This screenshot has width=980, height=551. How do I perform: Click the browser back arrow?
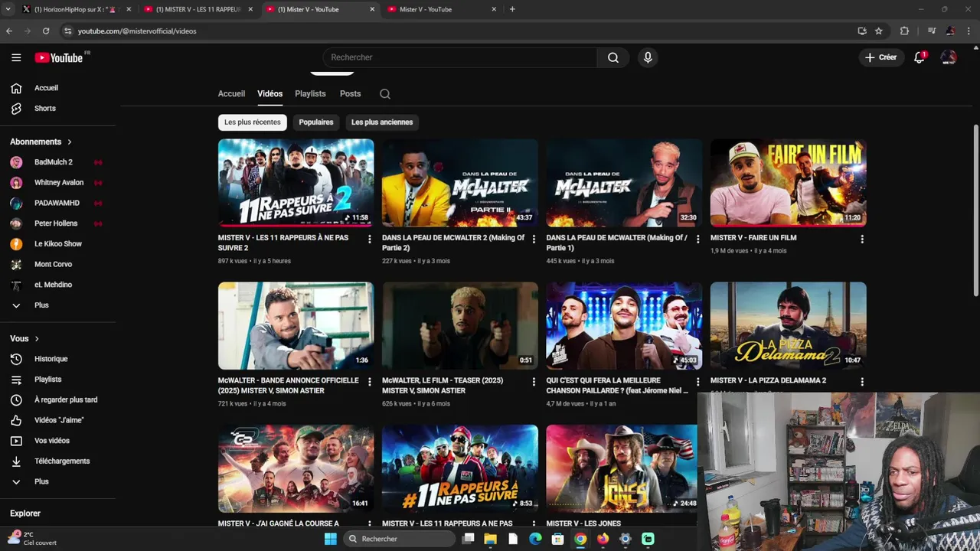9,31
